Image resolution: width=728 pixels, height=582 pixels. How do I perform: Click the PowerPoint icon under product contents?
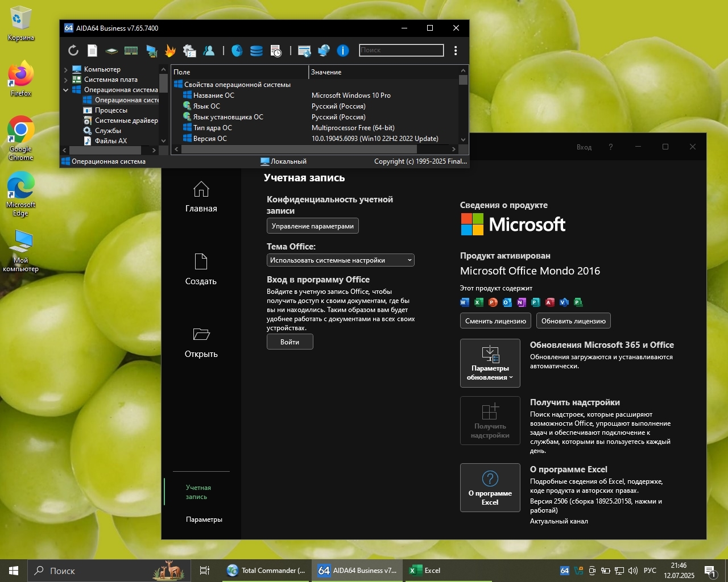493,302
